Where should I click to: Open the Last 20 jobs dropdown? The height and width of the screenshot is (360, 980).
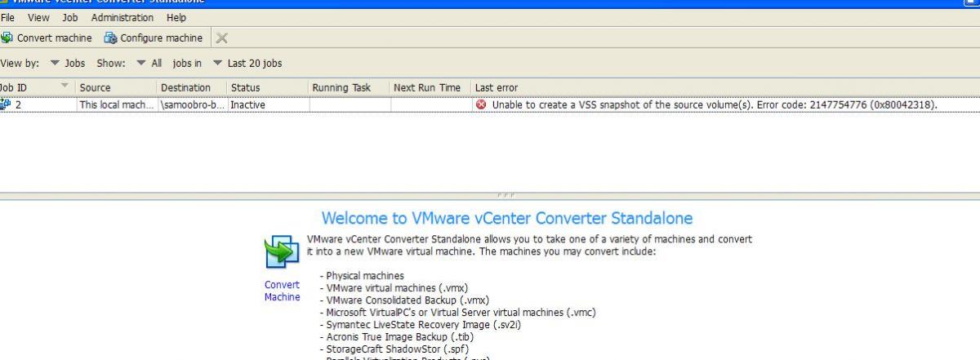pos(247,63)
